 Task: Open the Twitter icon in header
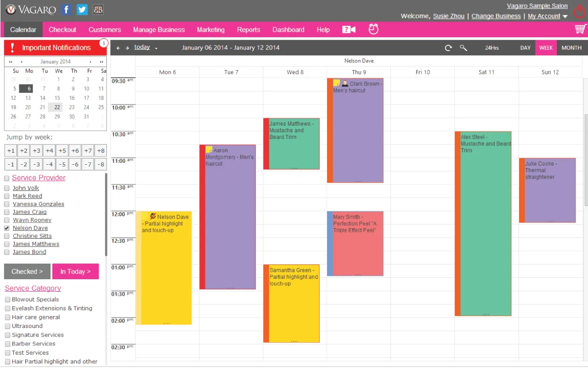pyautogui.click(x=82, y=9)
